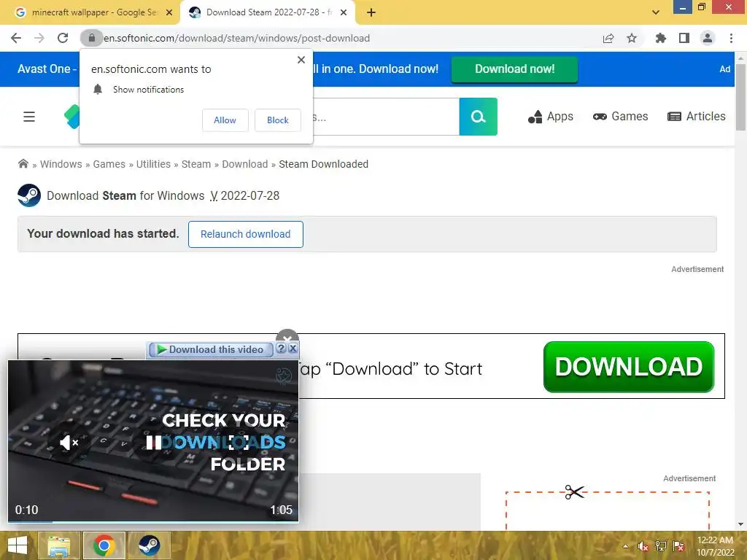Viewport: 747px width, 560px height.
Task: Bookmark this page with the star icon
Action: coord(632,38)
